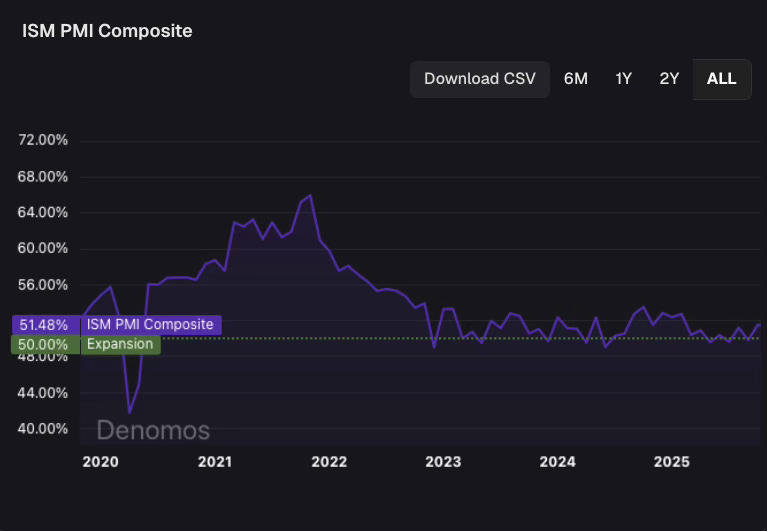Click the 56.00% y-axis label

pyautogui.click(x=43, y=285)
